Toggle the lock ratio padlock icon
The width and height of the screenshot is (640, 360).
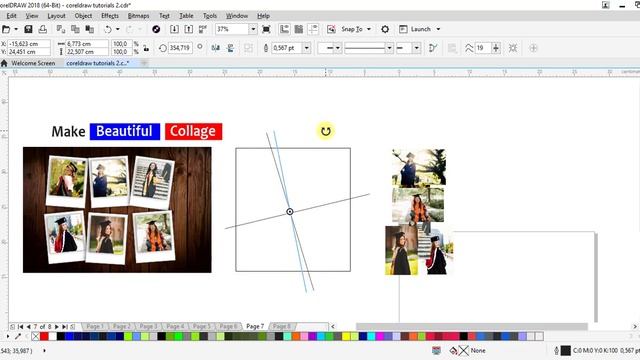(146, 48)
